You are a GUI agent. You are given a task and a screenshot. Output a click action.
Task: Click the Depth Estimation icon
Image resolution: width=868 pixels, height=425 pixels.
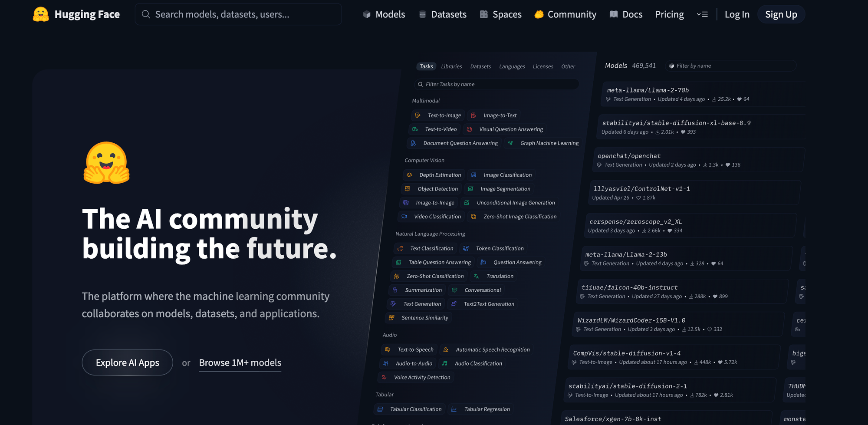[x=409, y=175]
